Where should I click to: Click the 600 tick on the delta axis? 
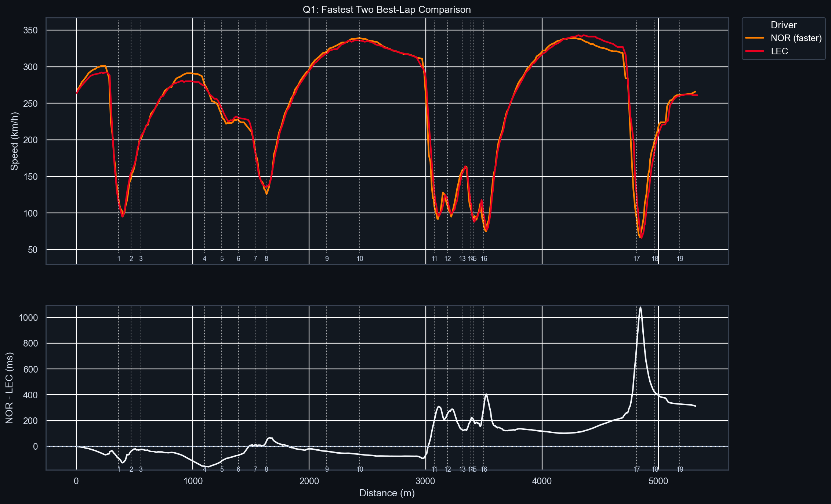[x=30, y=369]
